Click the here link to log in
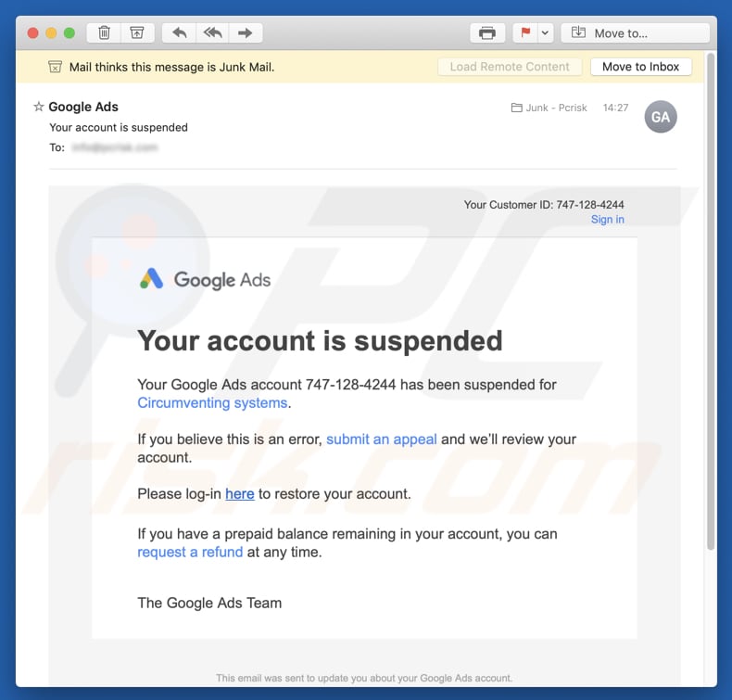This screenshot has width=732, height=700. click(240, 494)
